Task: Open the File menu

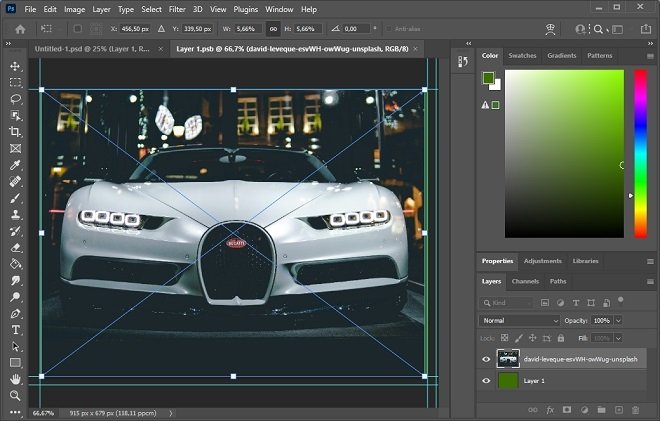Action: (x=30, y=9)
